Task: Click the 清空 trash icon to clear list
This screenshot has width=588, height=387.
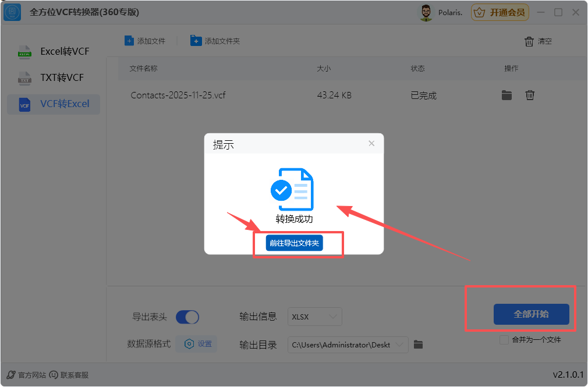Action: coord(530,41)
